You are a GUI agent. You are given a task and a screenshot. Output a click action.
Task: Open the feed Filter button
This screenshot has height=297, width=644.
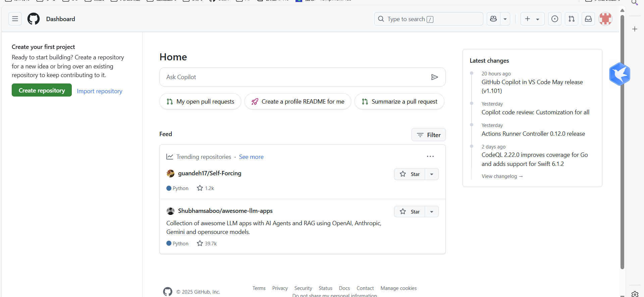429,135
